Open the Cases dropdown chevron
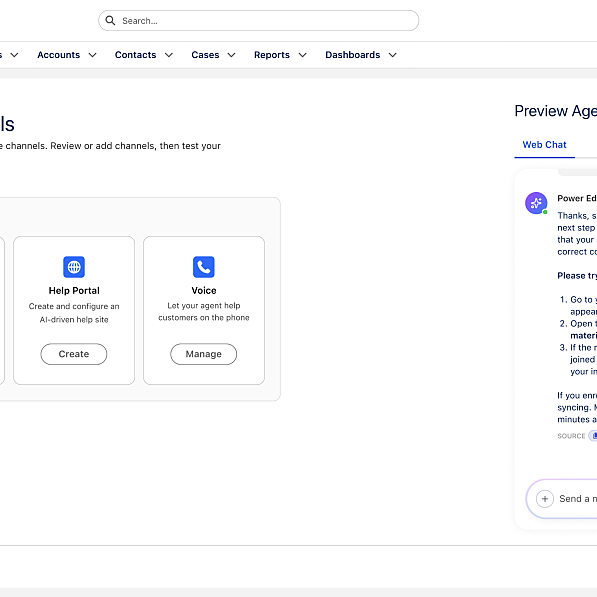 click(x=231, y=55)
